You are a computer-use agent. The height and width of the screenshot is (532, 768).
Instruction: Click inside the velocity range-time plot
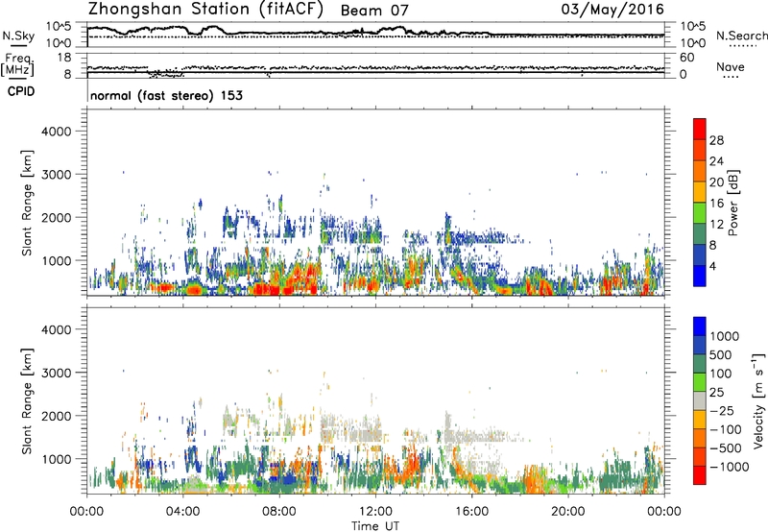point(375,400)
